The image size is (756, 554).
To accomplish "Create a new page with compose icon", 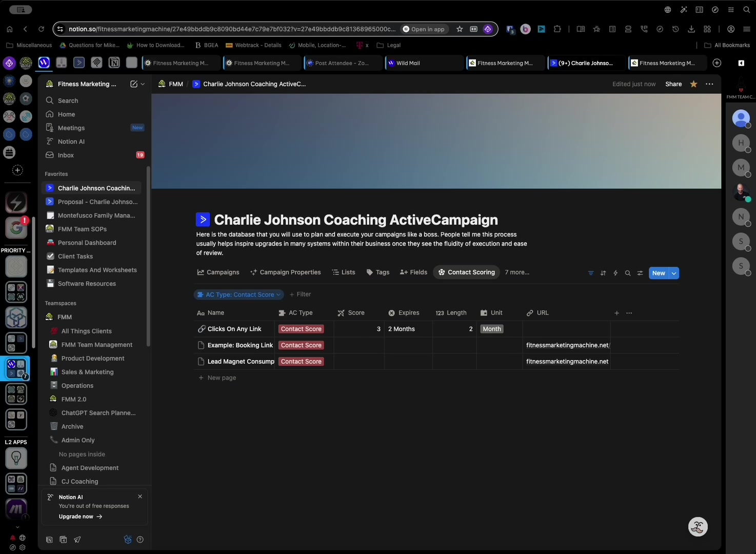I will (x=134, y=84).
